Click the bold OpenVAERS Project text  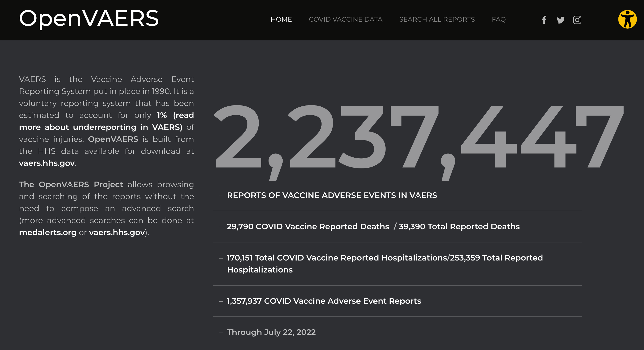tap(71, 185)
